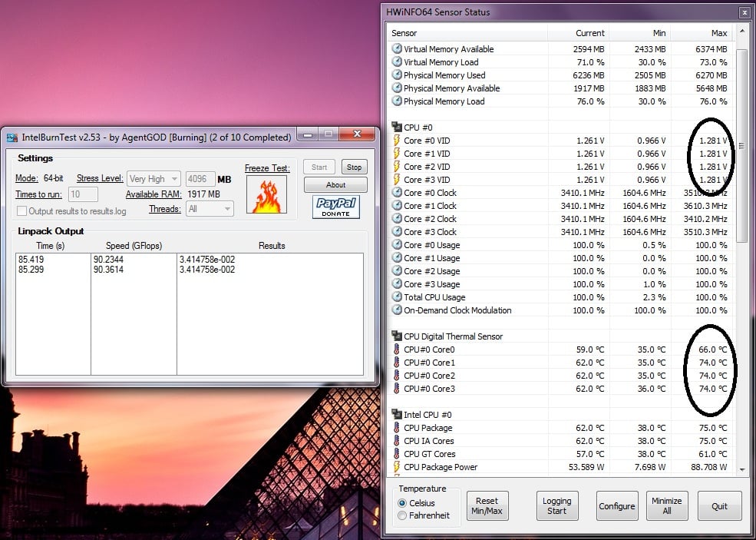
Task: Open the About dialog in IntelBurnTest
Action: click(335, 185)
